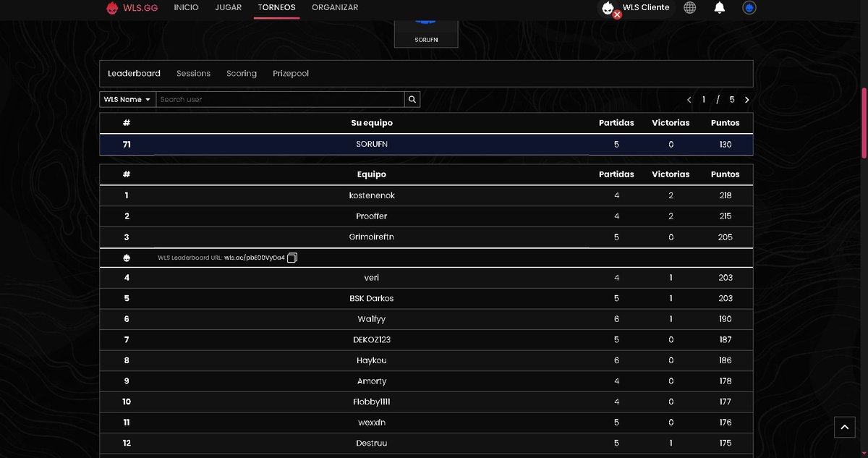This screenshot has height=458, width=868.
Task: Open the language globe icon
Action: point(690,8)
